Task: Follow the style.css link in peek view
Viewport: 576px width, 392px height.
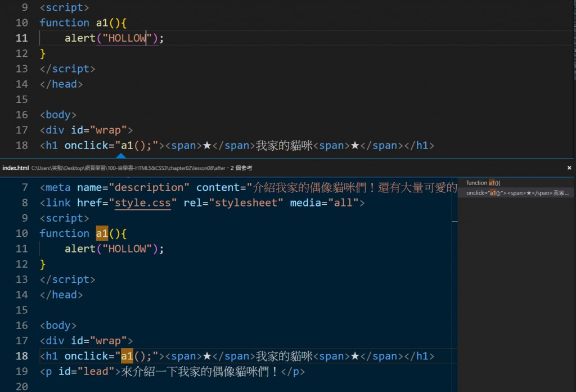Action: 142,203
